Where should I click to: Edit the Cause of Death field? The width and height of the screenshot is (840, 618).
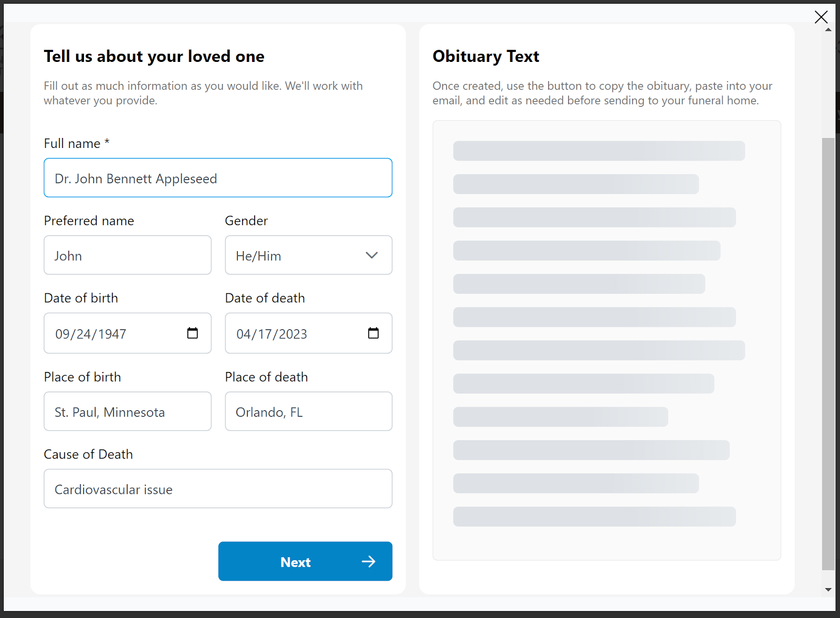click(x=218, y=489)
